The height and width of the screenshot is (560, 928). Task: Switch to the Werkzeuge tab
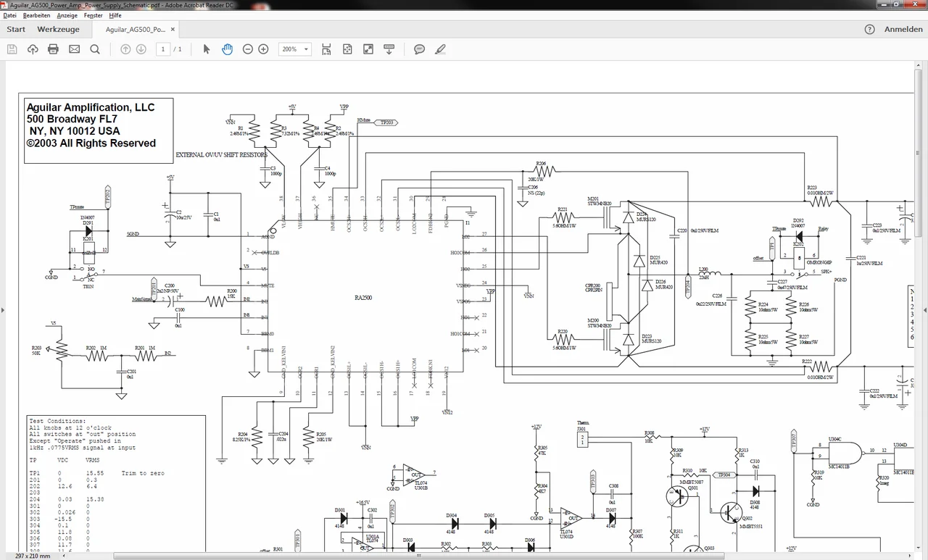pyautogui.click(x=58, y=30)
